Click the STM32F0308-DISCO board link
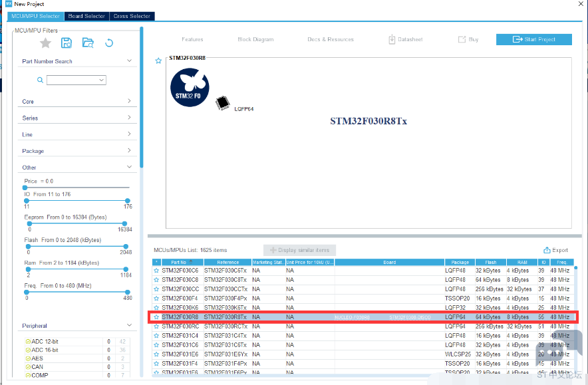588x385 pixels. (410, 317)
